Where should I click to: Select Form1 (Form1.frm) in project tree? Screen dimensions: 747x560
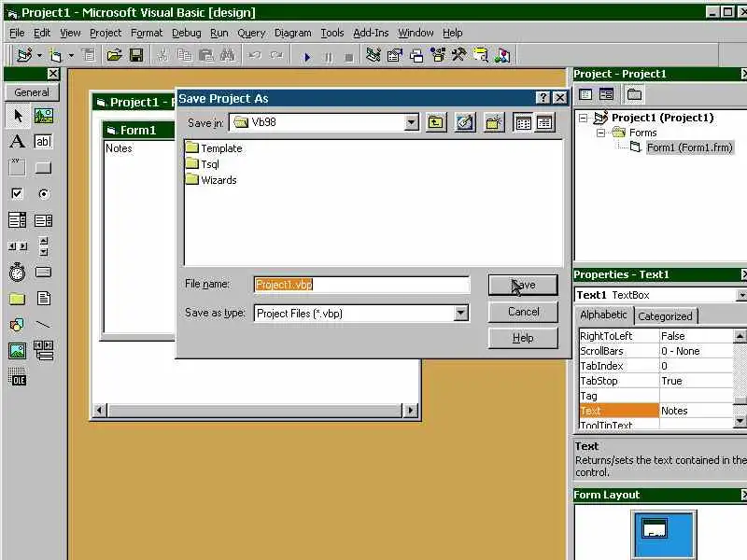point(689,147)
